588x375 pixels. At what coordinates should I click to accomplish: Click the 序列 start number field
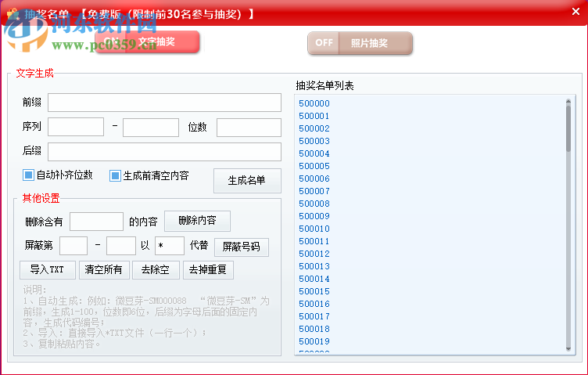click(x=76, y=127)
